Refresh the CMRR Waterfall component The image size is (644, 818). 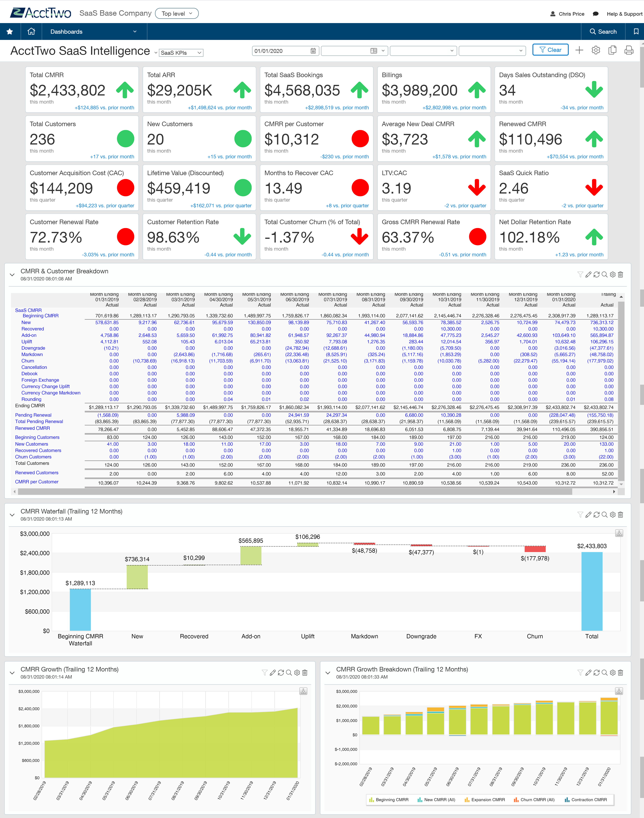pos(596,515)
